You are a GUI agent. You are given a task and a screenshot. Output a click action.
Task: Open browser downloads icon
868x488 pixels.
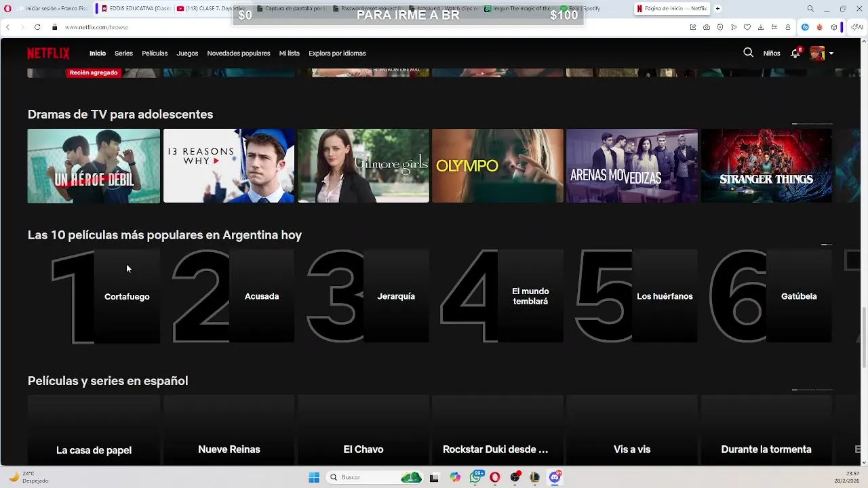coord(761,27)
